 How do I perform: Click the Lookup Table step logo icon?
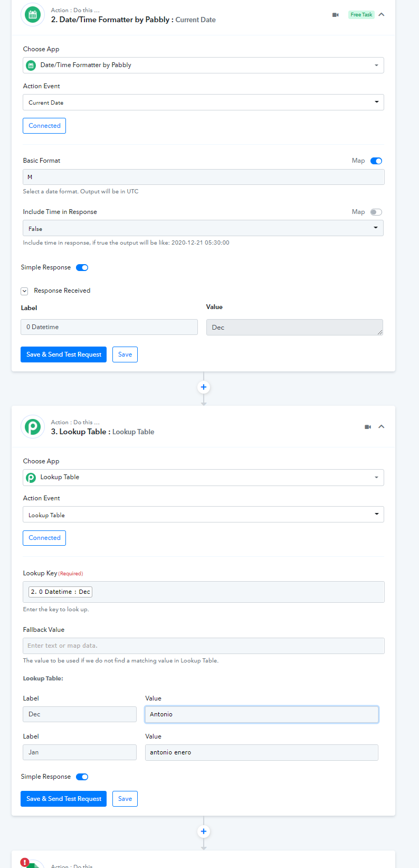pyautogui.click(x=33, y=426)
